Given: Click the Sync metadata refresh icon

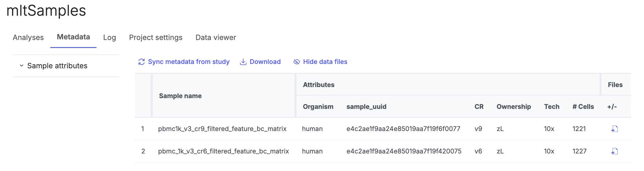Looking at the screenshot, I should point(141,62).
